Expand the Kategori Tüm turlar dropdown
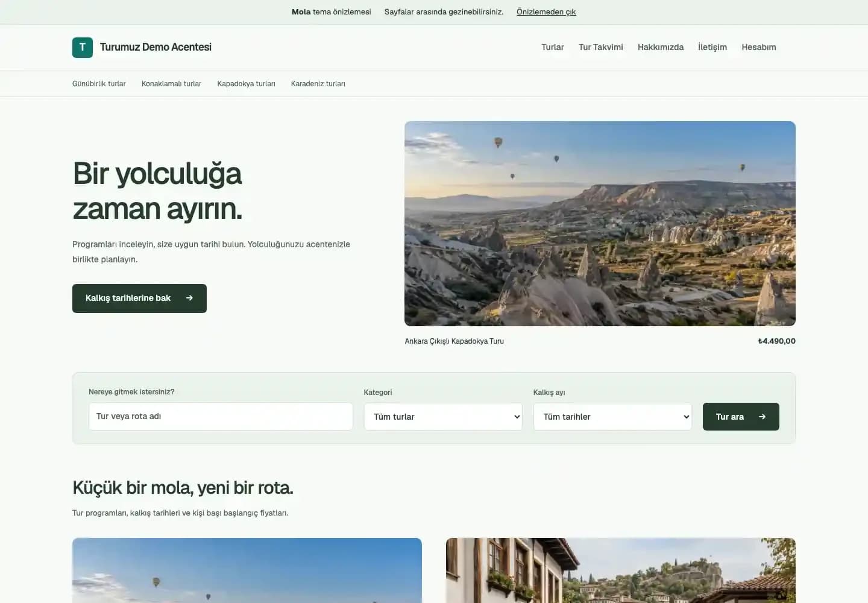The width and height of the screenshot is (868, 603). [x=443, y=417]
